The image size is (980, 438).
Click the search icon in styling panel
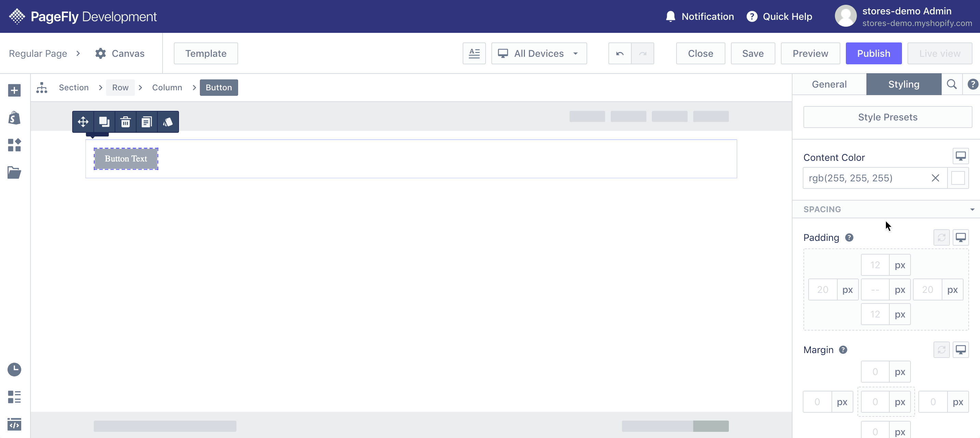[952, 84]
